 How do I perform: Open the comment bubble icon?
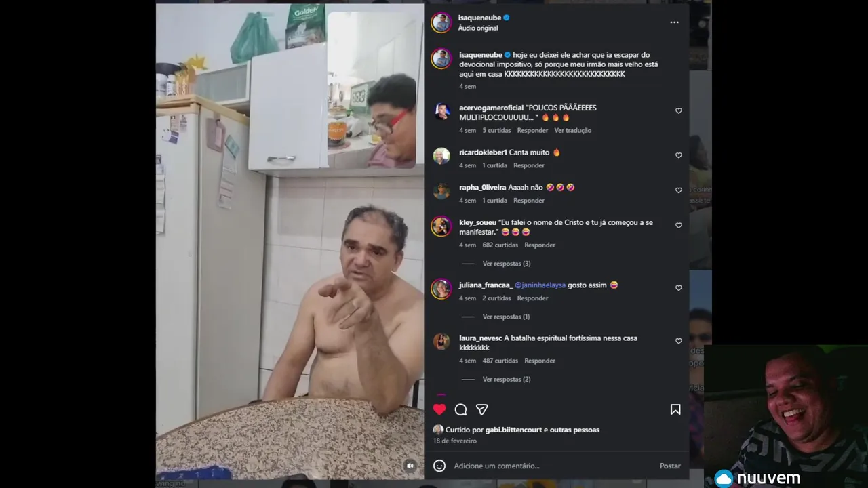tap(461, 409)
